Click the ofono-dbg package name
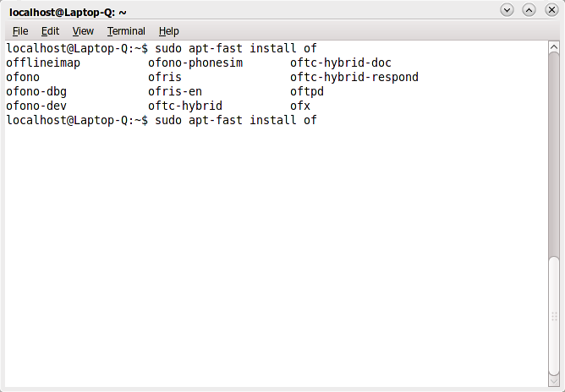Image resolution: width=565 pixels, height=392 pixels. click(x=36, y=92)
